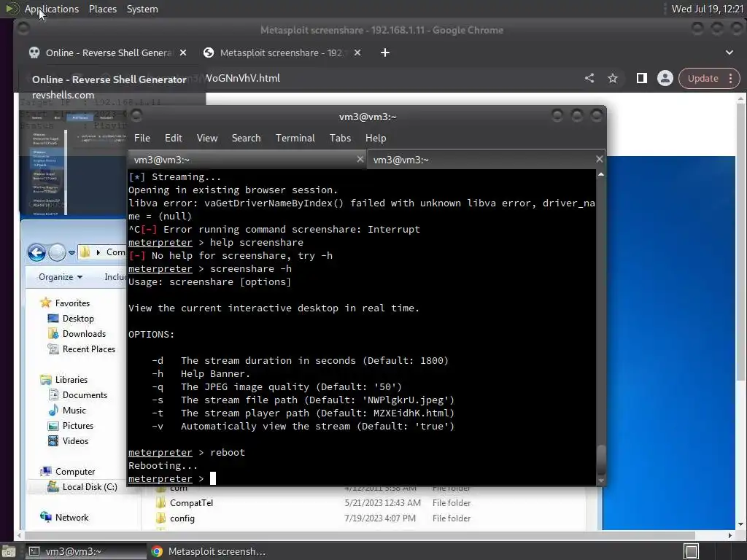Click the Chrome Update button
The image size is (747, 560).
(x=703, y=79)
